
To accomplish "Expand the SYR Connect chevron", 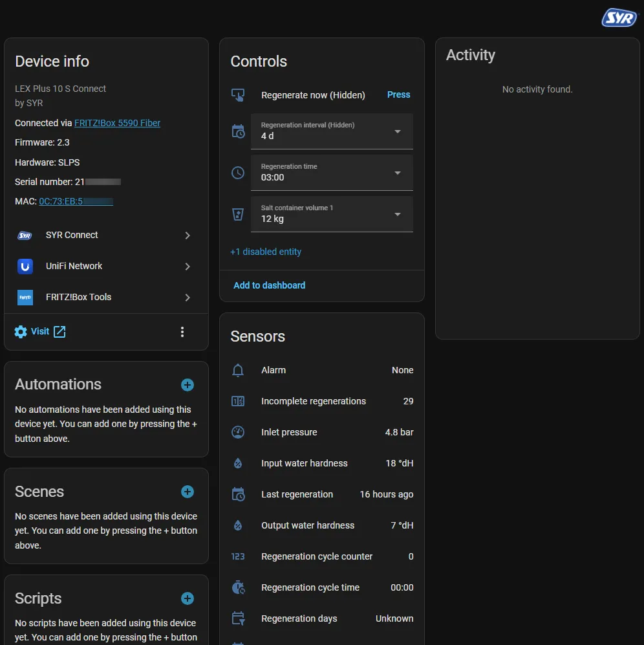I will [x=188, y=235].
